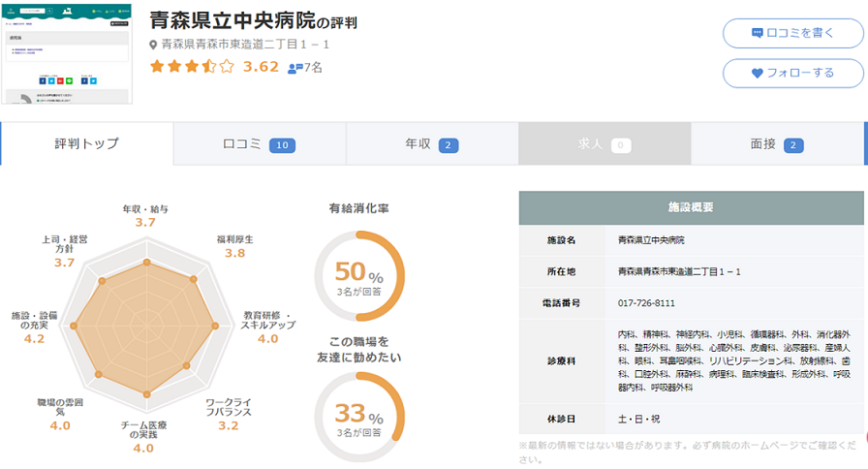Click the 口コミ count badge 10
Screen dimensions: 868x469
[x=282, y=145]
